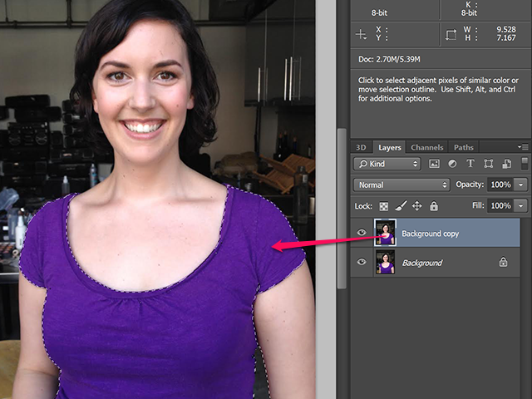Screen dimensions: 532x399
Task: Click the Opacity 100% value field
Action: pos(500,185)
